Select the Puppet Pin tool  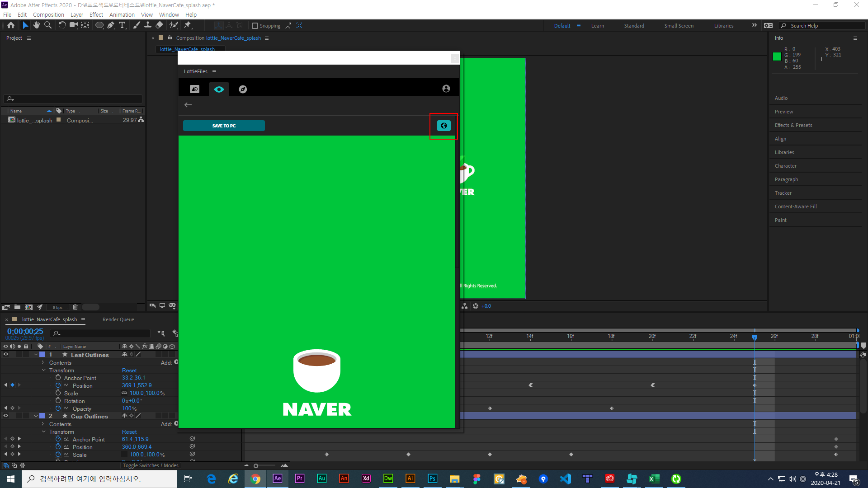coord(188,25)
